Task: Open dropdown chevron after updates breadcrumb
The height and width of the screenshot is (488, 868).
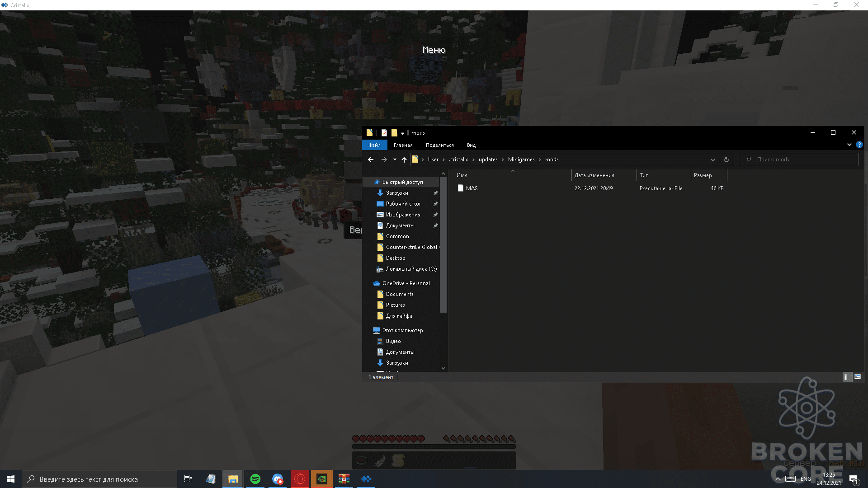Action: (x=503, y=160)
